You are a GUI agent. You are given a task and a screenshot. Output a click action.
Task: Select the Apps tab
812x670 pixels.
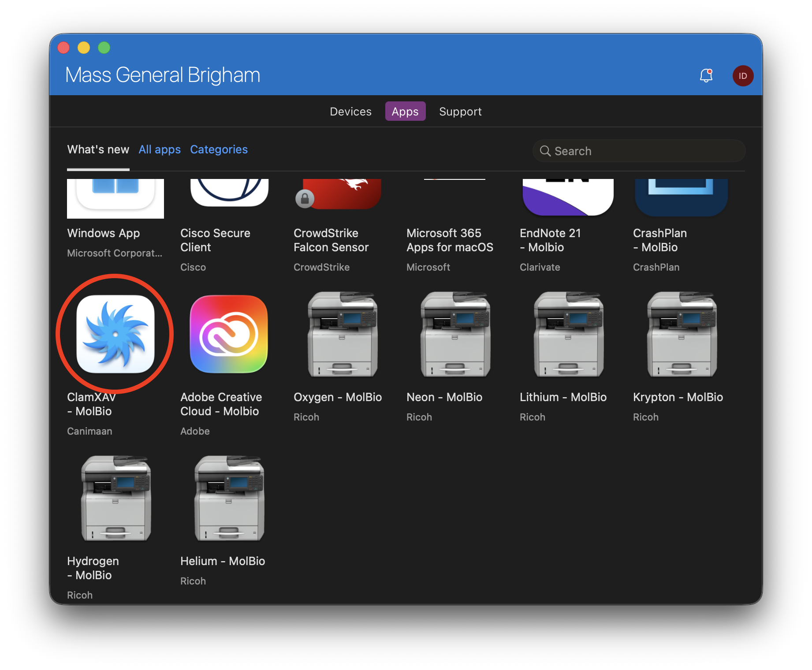[405, 112]
